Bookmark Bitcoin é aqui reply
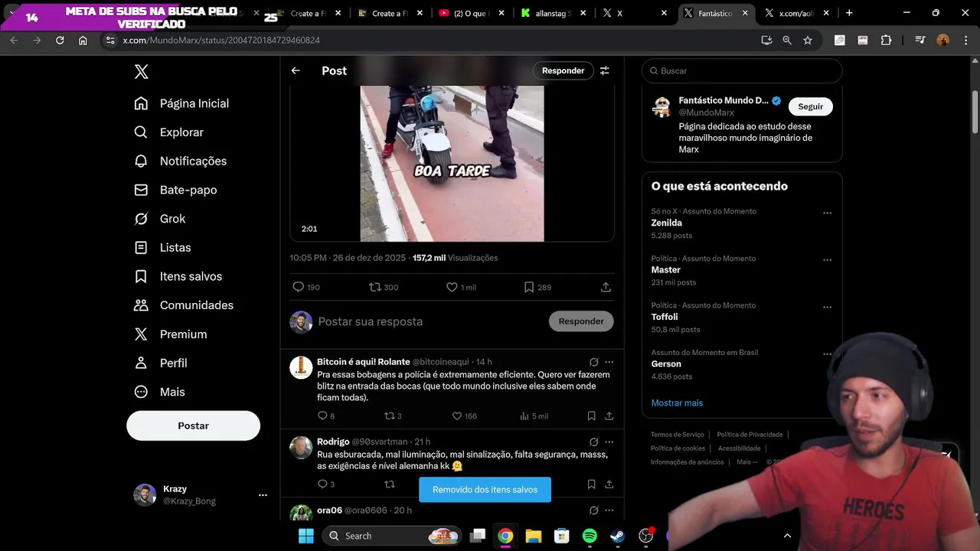 (x=591, y=416)
